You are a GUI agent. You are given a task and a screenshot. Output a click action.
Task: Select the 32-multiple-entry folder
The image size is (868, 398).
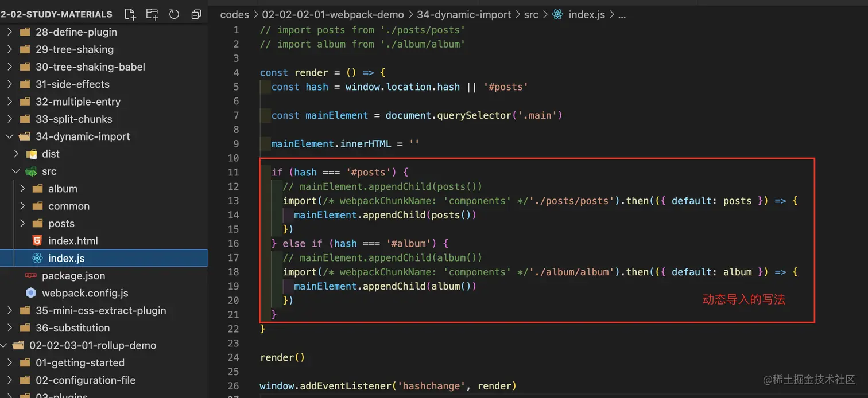click(x=78, y=102)
